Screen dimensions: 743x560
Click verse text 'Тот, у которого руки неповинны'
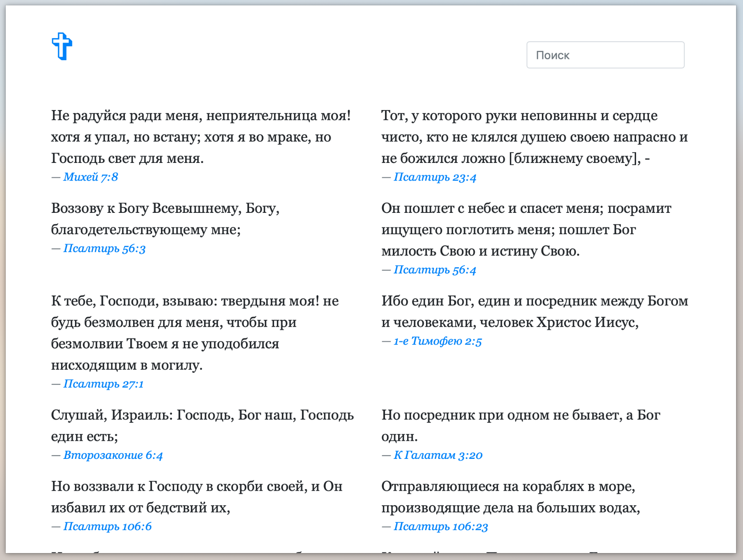coord(535,137)
